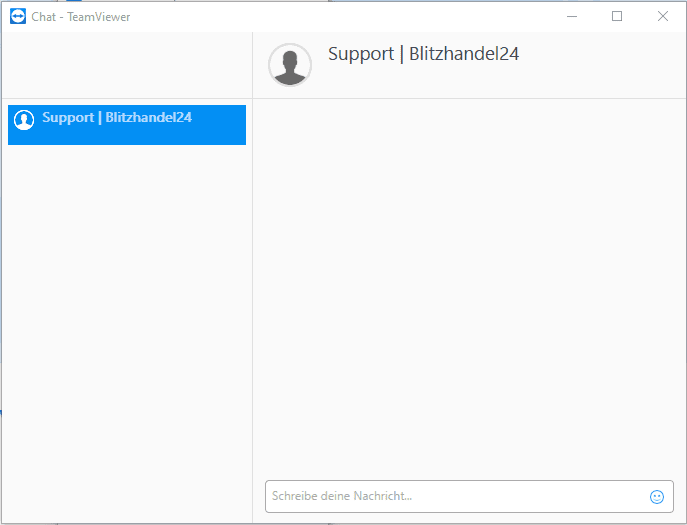687x525 pixels.
Task: Click the large profile avatar in the chat header
Action: [290, 65]
